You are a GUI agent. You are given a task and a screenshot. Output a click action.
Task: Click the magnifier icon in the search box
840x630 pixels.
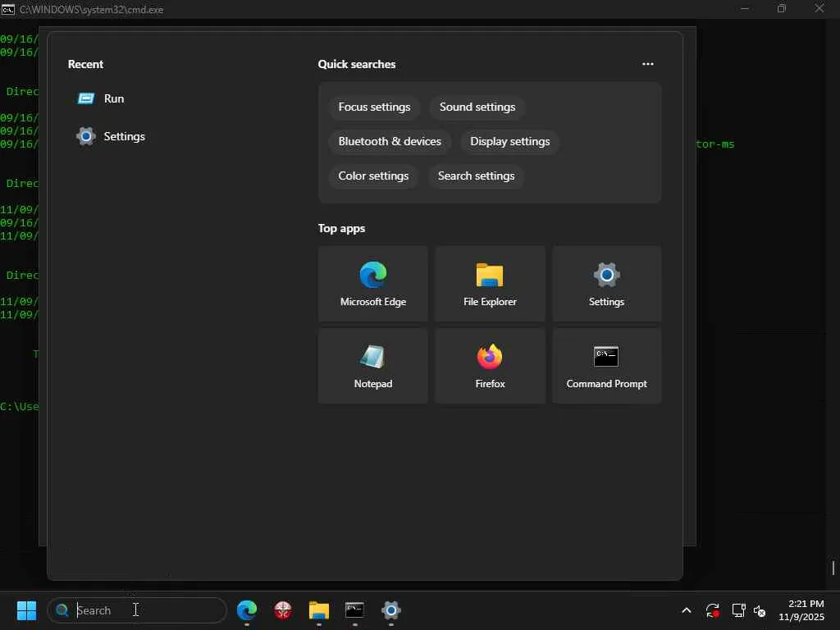pyautogui.click(x=62, y=610)
